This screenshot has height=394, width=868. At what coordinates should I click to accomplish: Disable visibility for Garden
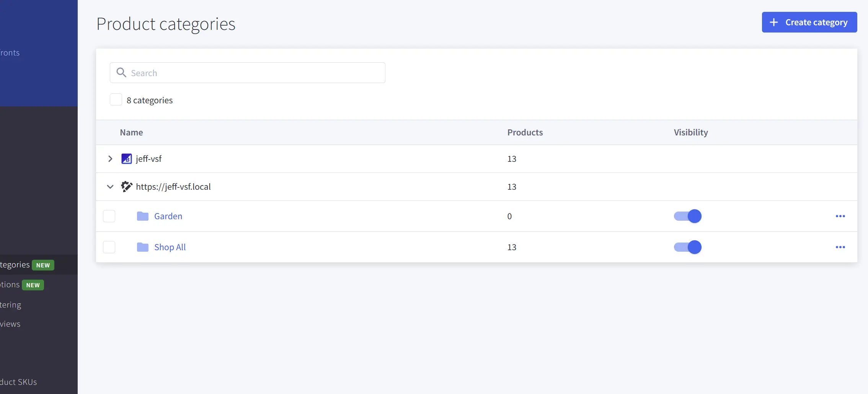point(687,216)
